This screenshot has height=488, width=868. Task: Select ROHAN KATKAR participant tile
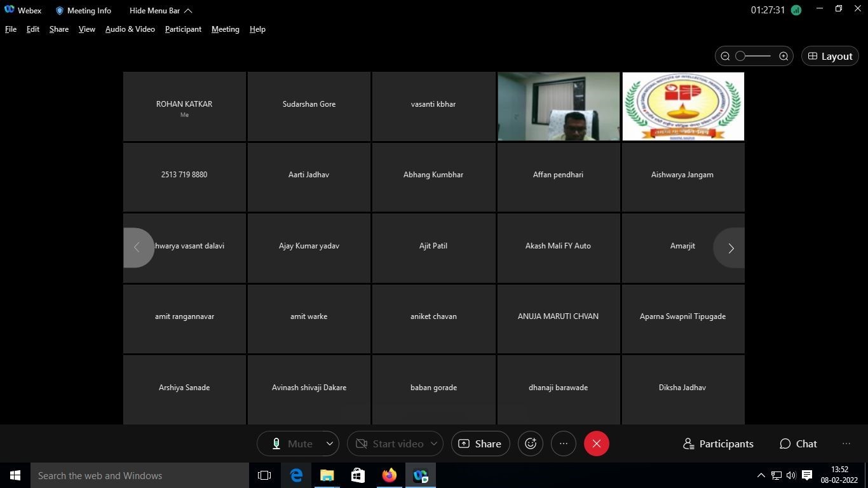point(184,106)
